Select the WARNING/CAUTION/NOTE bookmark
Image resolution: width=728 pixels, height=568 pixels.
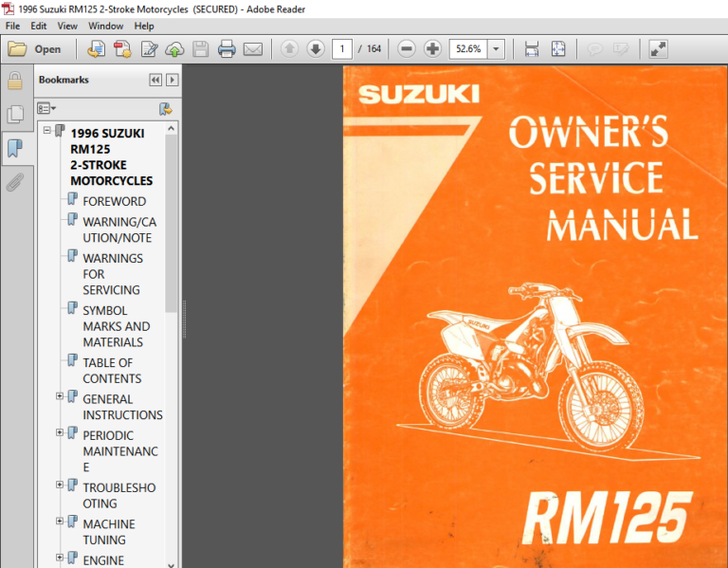pyautogui.click(x=119, y=229)
